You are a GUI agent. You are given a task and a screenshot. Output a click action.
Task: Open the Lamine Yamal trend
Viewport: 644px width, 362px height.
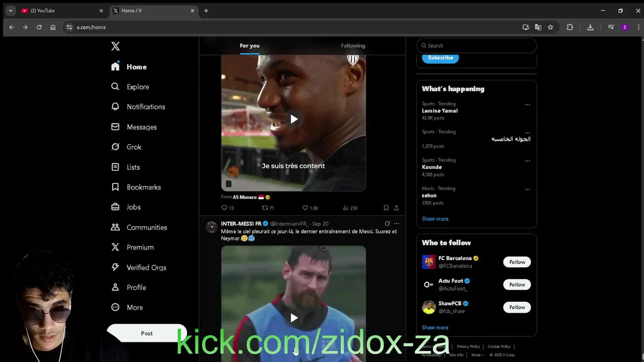[440, 111]
